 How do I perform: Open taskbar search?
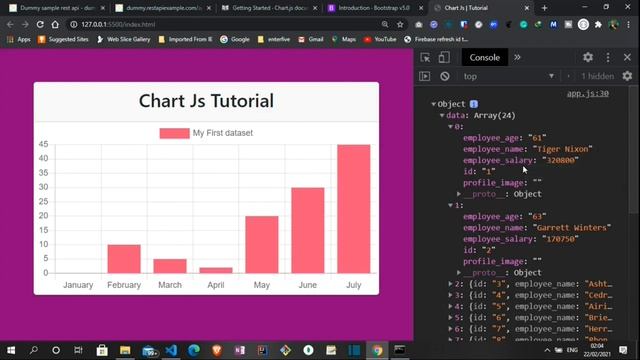pos(33,350)
